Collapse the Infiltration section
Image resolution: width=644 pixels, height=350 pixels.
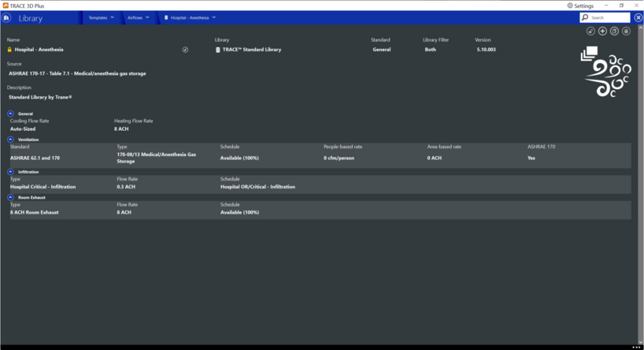tap(11, 172)
